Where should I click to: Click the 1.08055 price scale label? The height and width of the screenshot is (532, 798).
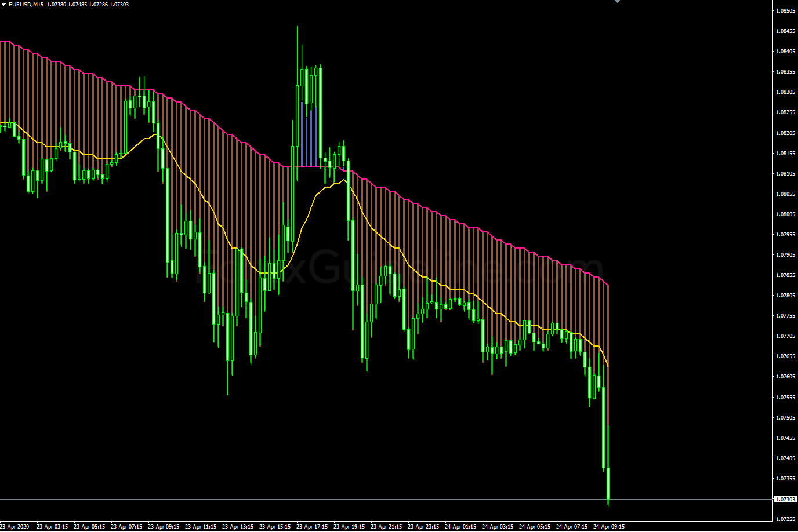point(785,194)
